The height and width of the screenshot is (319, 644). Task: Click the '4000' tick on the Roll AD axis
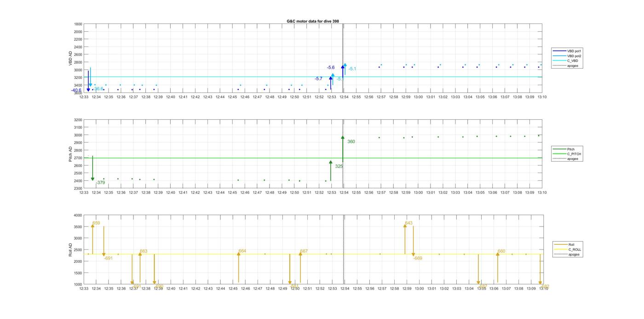tap(78, 215)
